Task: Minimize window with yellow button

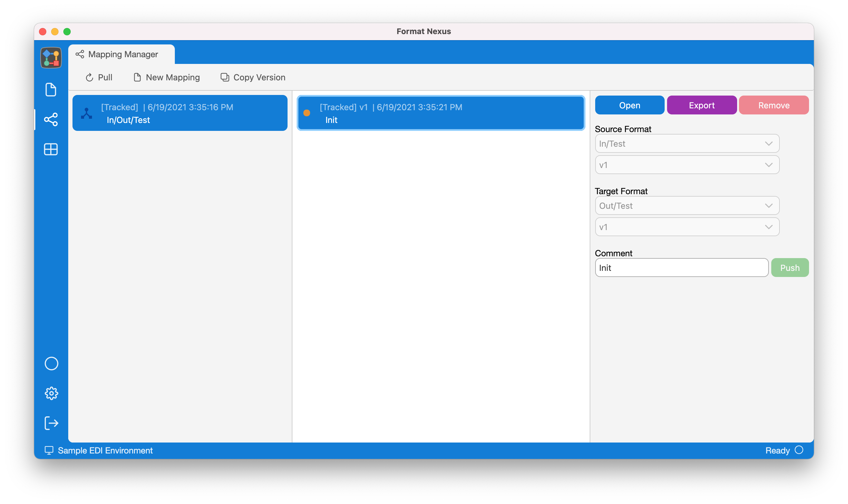Action: pos(55,32)
